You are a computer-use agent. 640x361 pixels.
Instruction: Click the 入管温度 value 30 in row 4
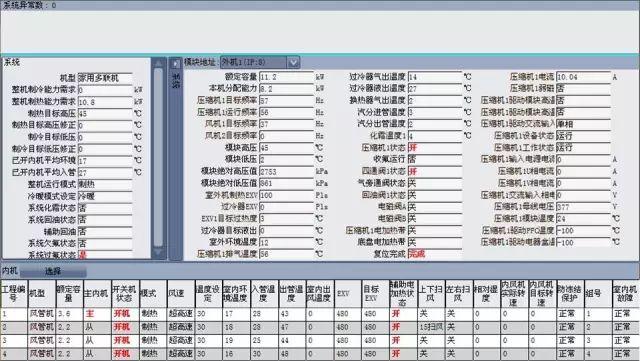[264, 353]
